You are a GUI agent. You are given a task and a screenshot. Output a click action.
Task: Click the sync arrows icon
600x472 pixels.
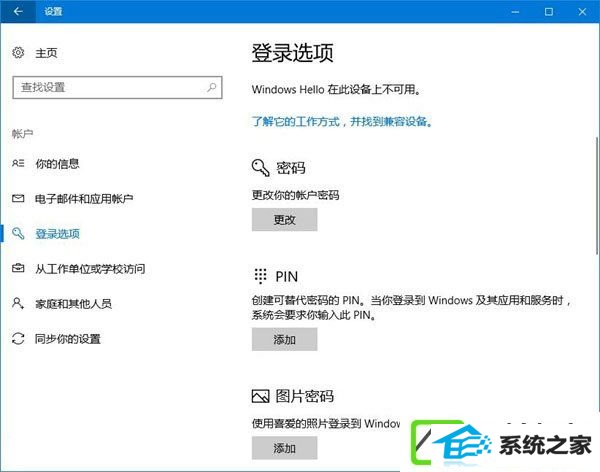click(18, 338)
